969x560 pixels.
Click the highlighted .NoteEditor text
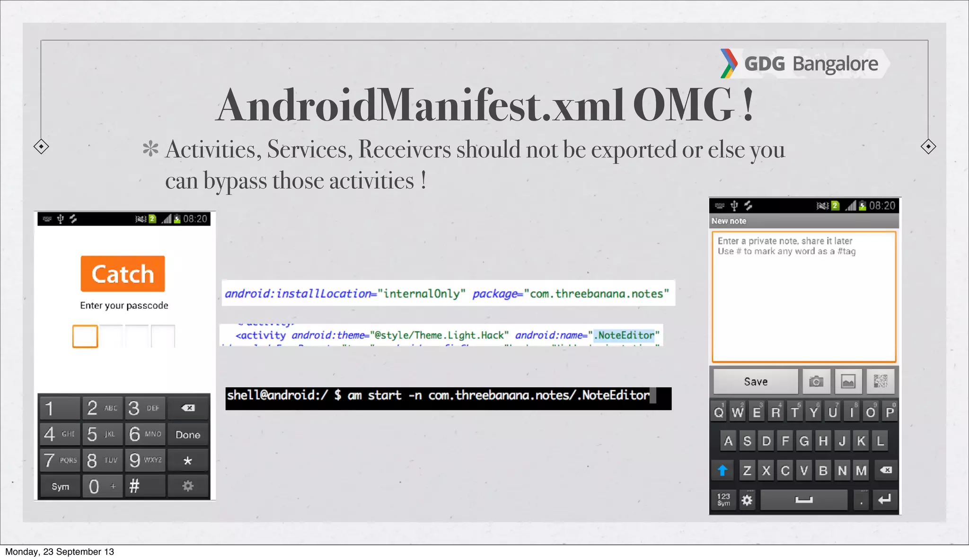[x=625, y=335]
